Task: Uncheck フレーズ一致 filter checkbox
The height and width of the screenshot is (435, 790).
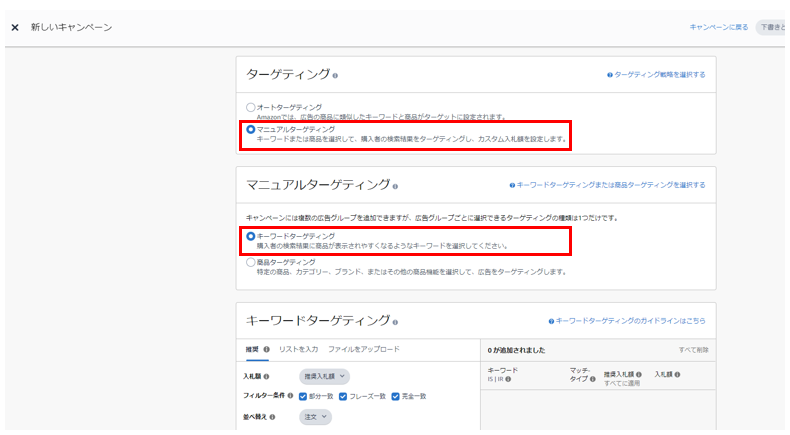Action: point(343,396)
